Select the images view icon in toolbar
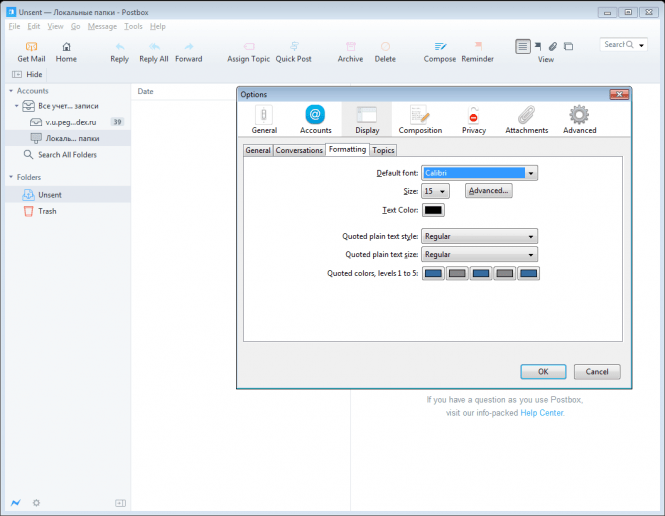Screen dimensions: 665x516 click(569, 46)
